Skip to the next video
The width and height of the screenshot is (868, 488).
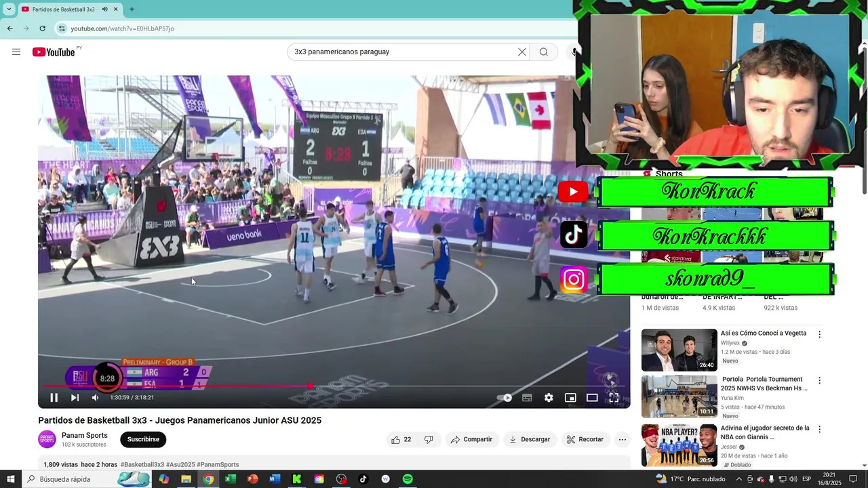click(75, 398)
